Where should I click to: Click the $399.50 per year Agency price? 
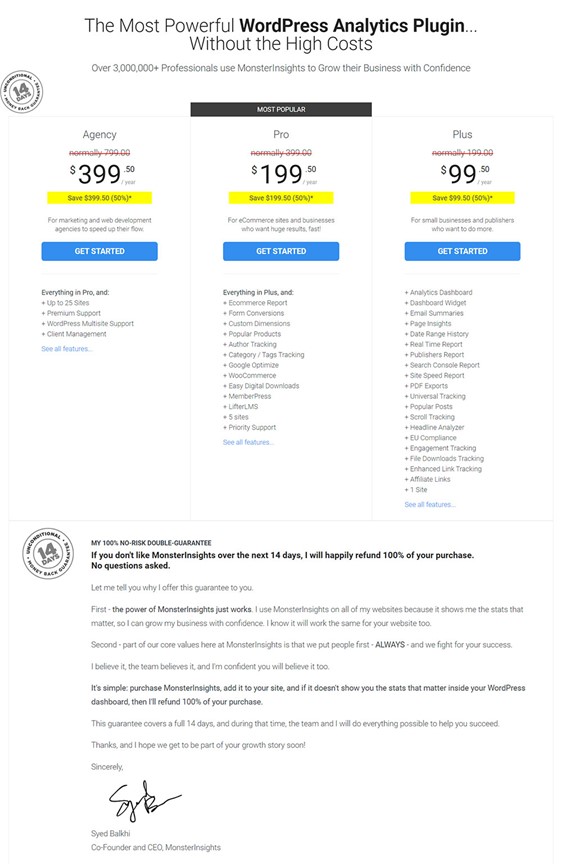pos(102,174)
